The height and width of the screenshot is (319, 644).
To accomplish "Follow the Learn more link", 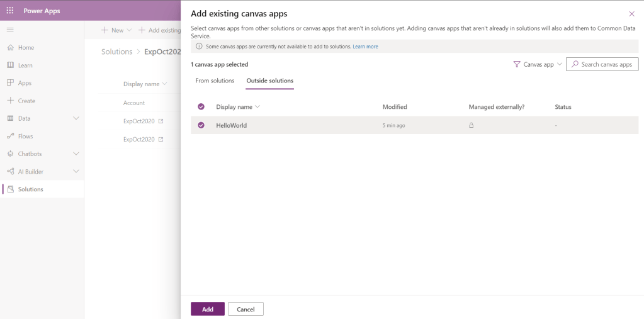I will click(x=365, y=47).
